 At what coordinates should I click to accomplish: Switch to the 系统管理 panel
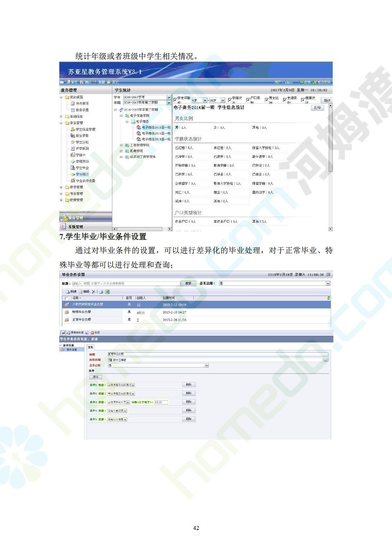86,227
